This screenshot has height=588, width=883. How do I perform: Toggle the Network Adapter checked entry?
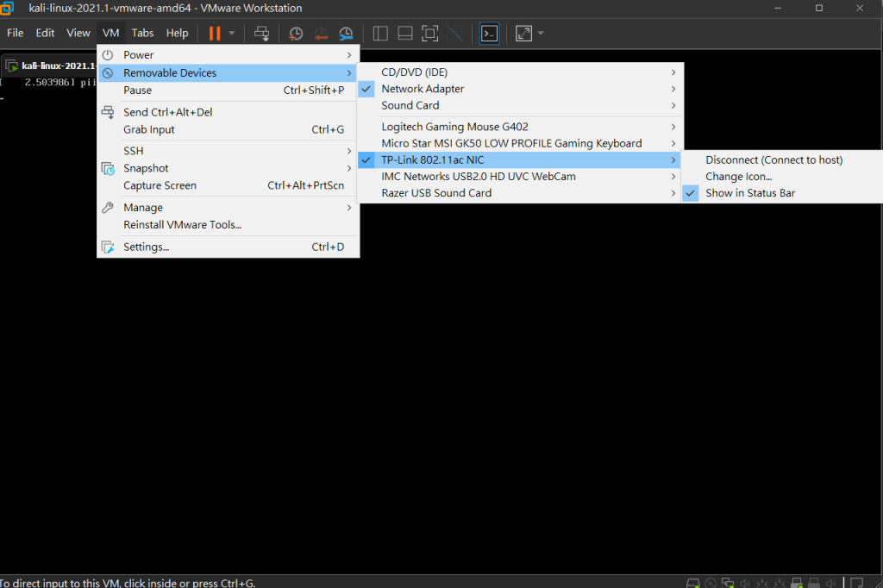click(520, 89)
